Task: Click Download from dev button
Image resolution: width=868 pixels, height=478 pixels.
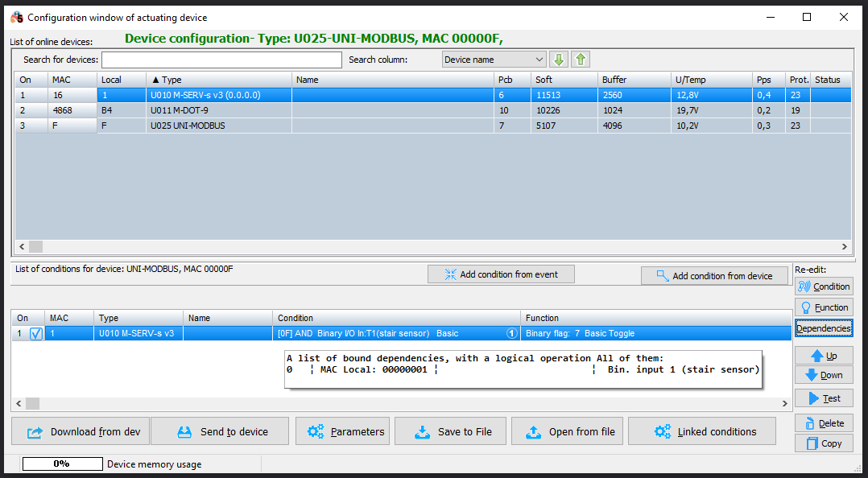Action: pos(81,431)
